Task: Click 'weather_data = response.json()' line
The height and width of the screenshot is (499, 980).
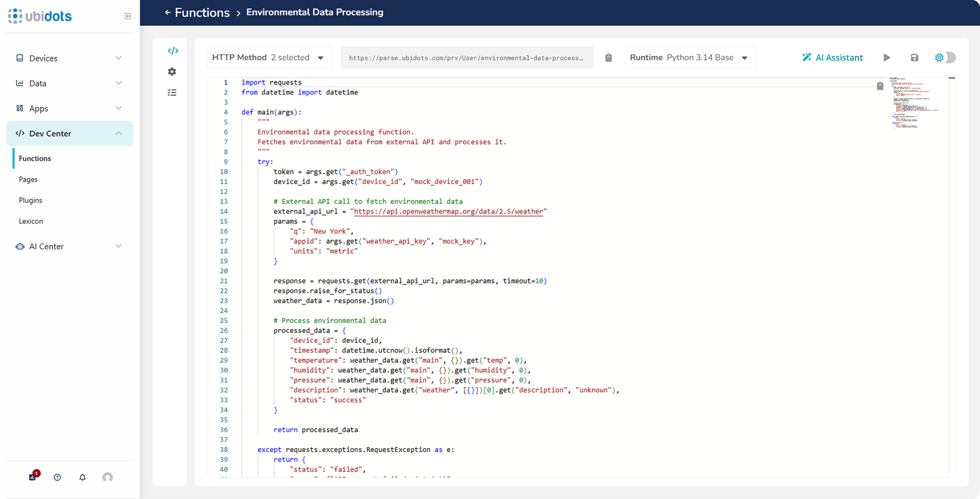Action: point(334,301)
